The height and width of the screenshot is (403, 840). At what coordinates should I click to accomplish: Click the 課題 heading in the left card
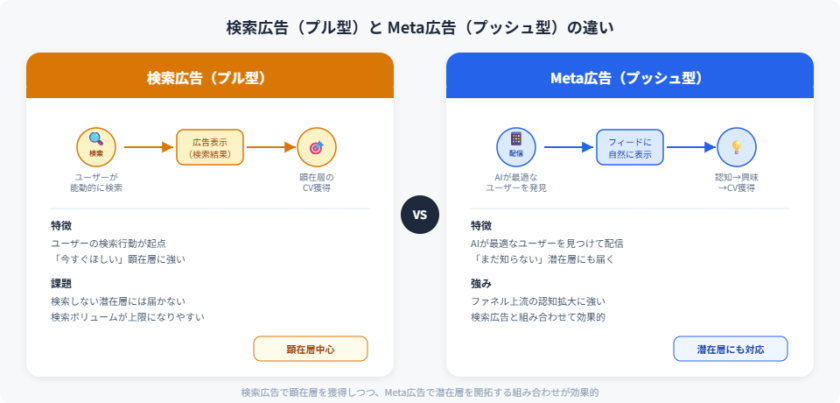click(61, 283)
